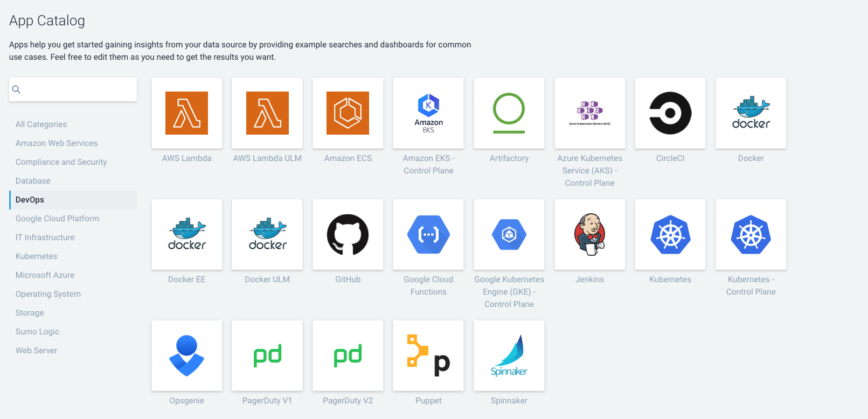Open the Spinnaker app icon
Screen dimensions: 868x419
coord(509,355)
